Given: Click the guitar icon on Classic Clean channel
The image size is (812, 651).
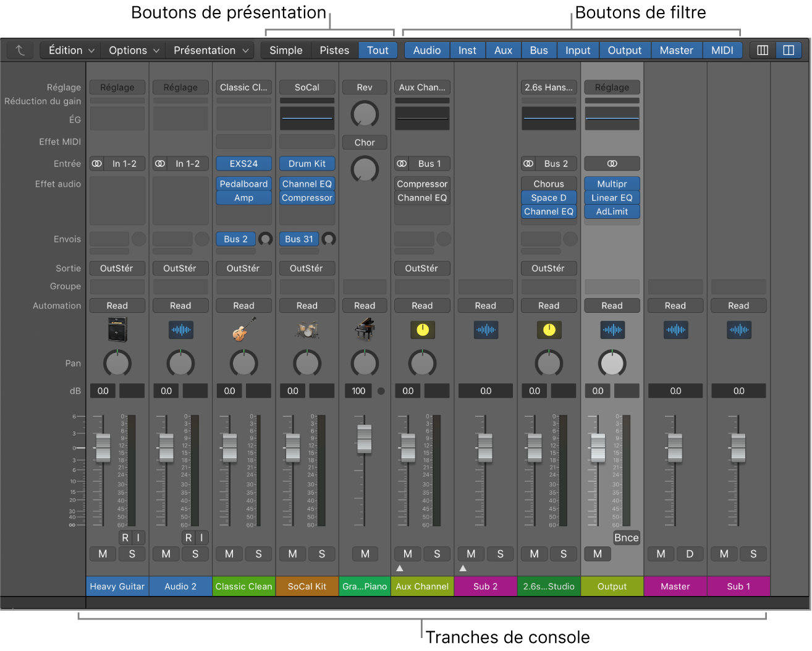Looking at the screenshot, I should [x=243, y=330].
